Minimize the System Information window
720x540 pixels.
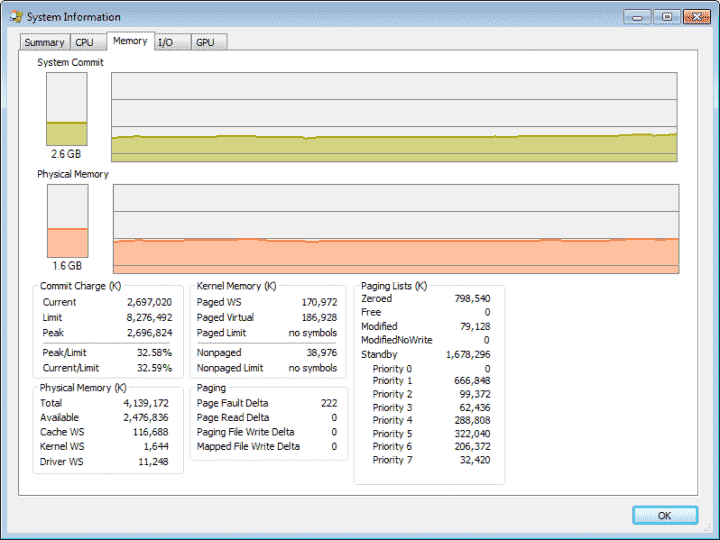(x=637, y=17)
